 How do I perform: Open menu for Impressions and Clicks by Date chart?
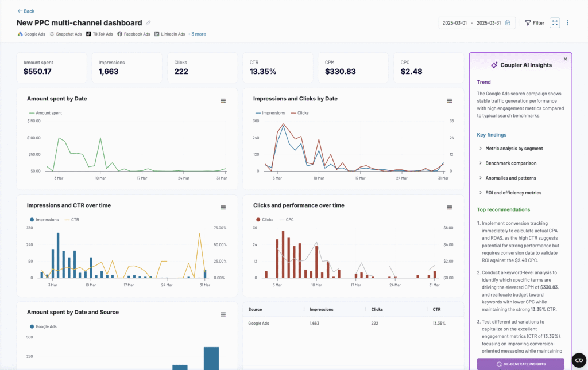click(449, 101)
